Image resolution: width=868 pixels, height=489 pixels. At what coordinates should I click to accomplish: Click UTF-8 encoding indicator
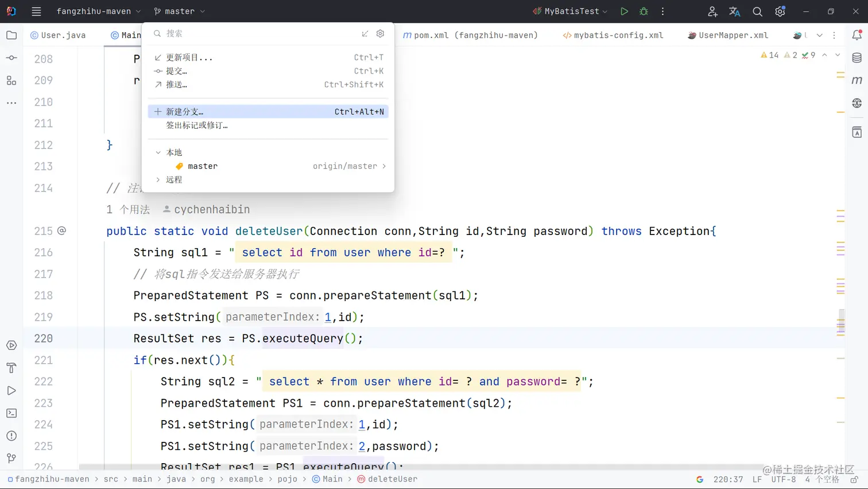coord(784,479)
